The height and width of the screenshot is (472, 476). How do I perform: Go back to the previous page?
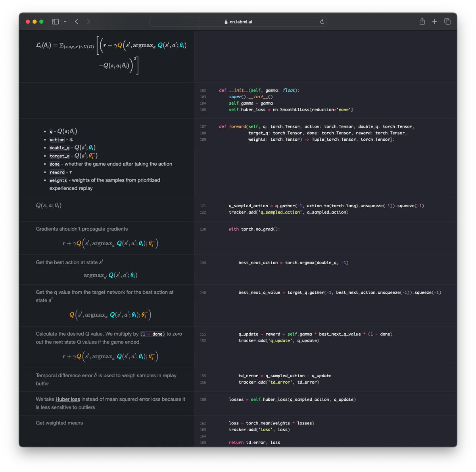click(x=77, y=21)
